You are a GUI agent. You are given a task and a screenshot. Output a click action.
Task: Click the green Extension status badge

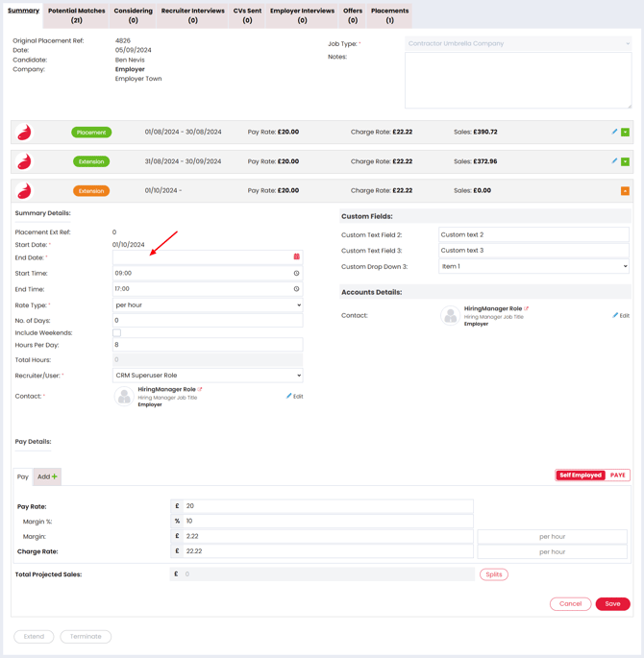click(x=91, y=161)
